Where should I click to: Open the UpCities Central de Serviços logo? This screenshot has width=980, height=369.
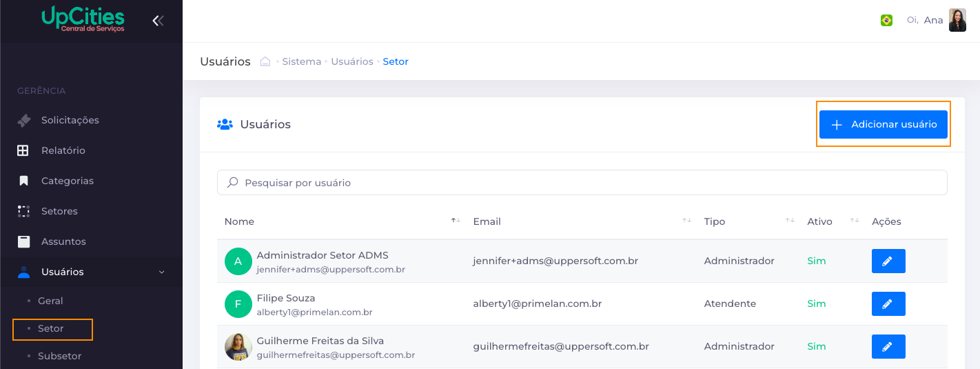tap(83, 19)
